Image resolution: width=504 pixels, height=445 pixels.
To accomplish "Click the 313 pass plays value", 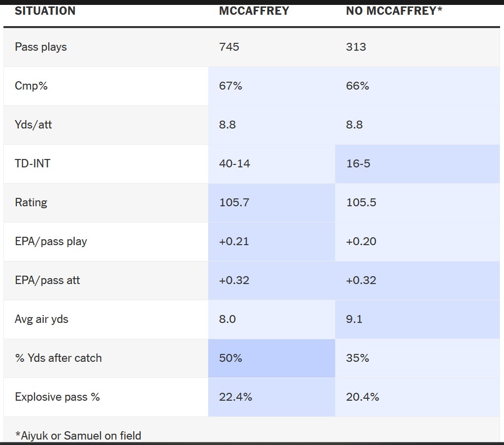I will 356,47.
